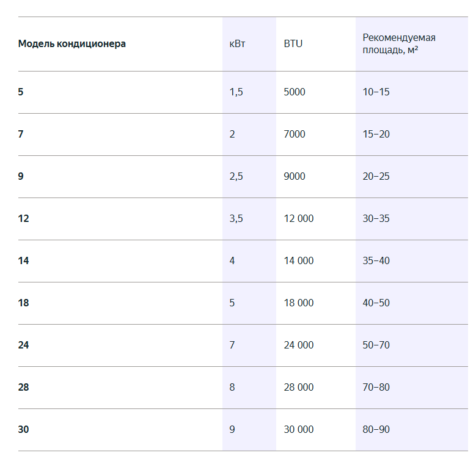476x461 pixels.
Task: Click the 14 000 BTU value
Action: pyautogui.click(x=299, y=261)
